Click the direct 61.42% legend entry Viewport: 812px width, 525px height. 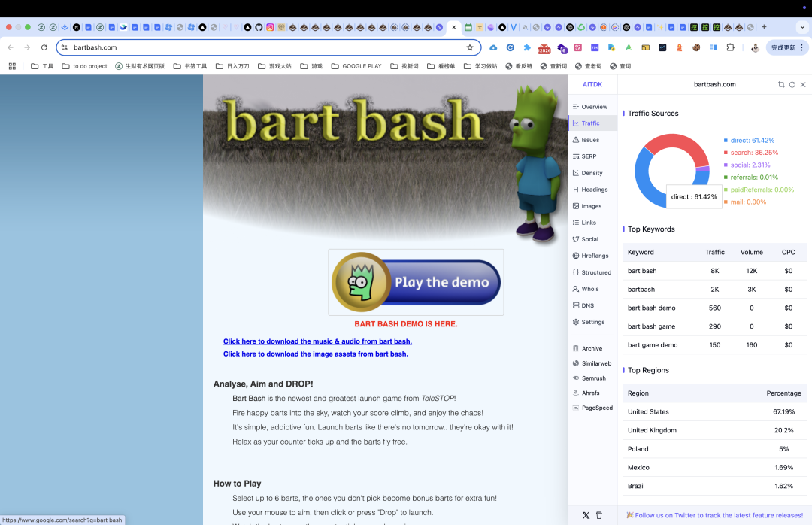point(749,141)
